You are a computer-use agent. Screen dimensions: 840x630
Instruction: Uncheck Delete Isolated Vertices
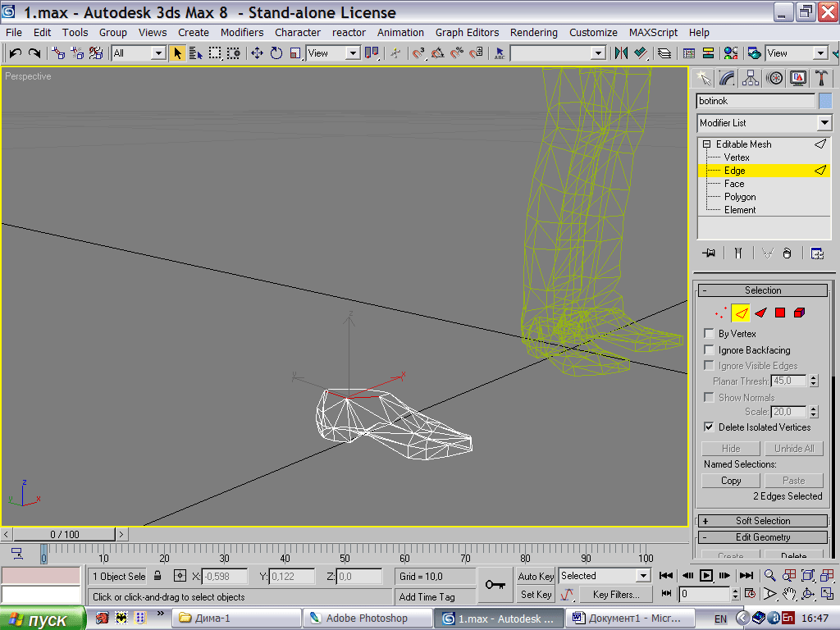709,427
